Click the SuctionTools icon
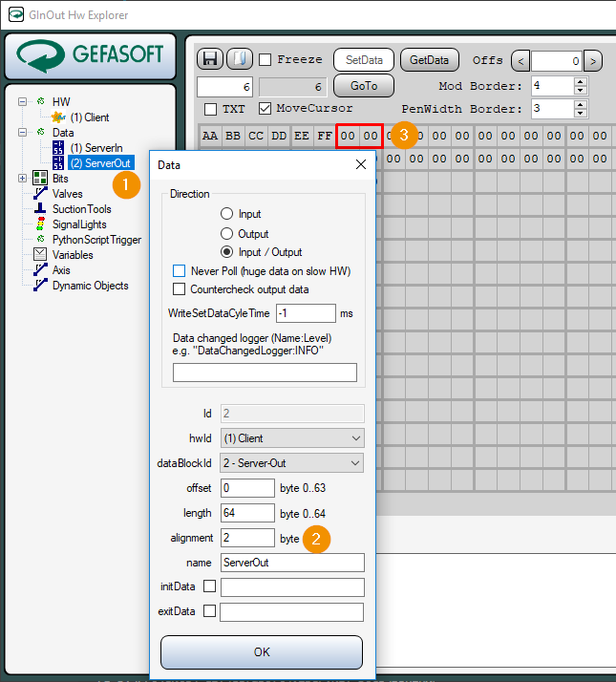This screenshot has width=616, height=682. pos(40,209)
